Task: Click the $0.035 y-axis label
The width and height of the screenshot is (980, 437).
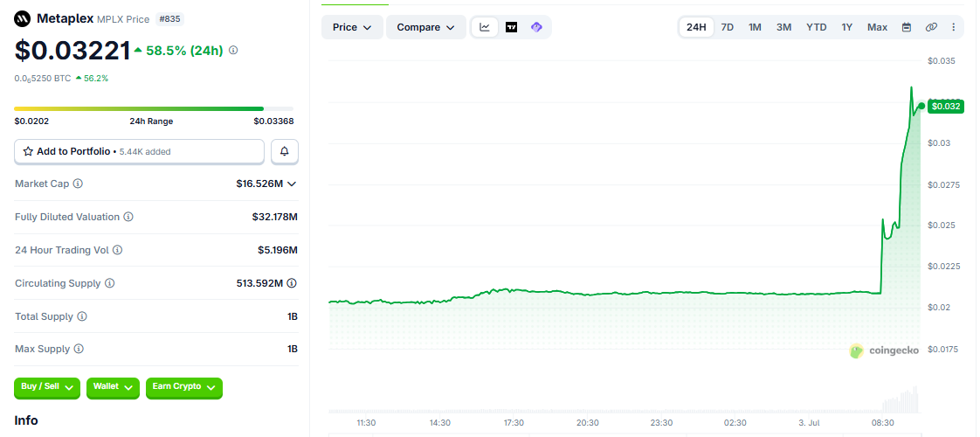Action: tap(942, 60)
